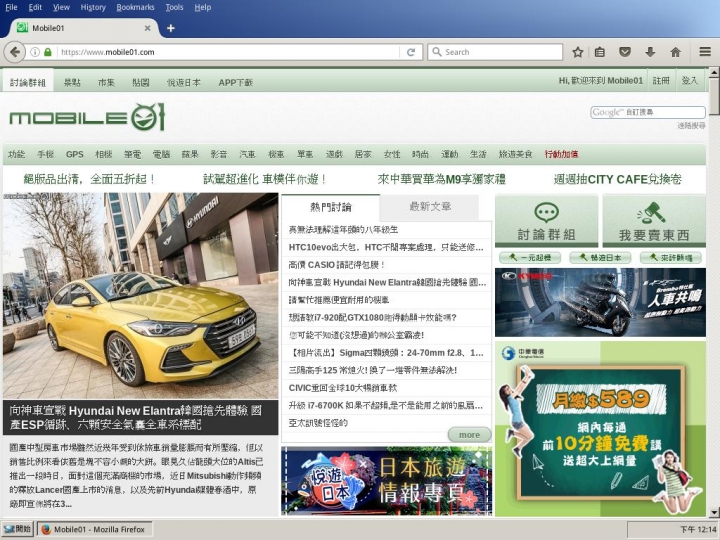Click the 絕版品出清，全面五折起 promo link
The image size is (720, 540).
coord(90,179)
